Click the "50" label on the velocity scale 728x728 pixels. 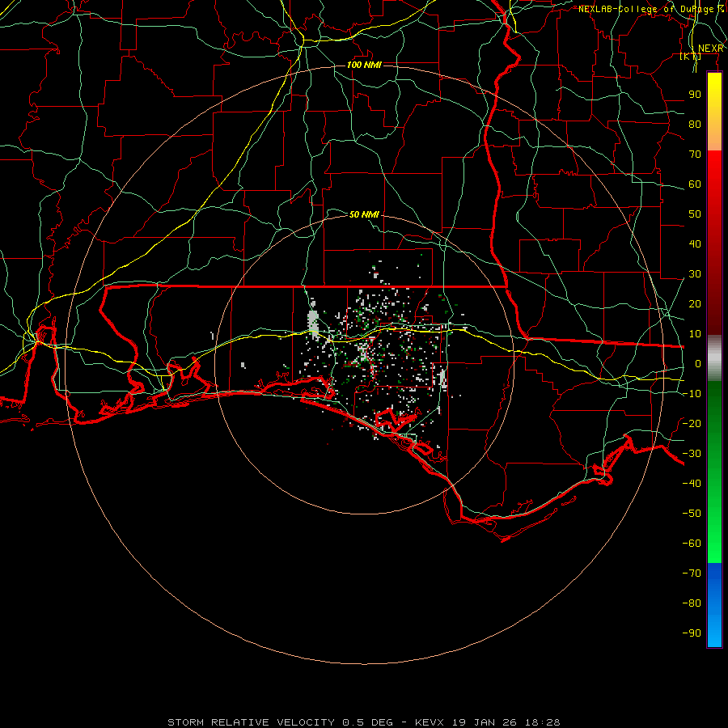point(695,214)
